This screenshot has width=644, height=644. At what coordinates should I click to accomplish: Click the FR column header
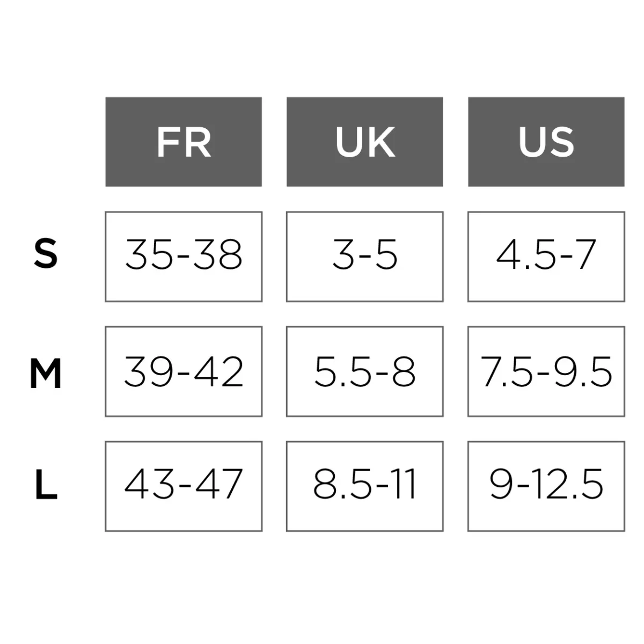184,142
